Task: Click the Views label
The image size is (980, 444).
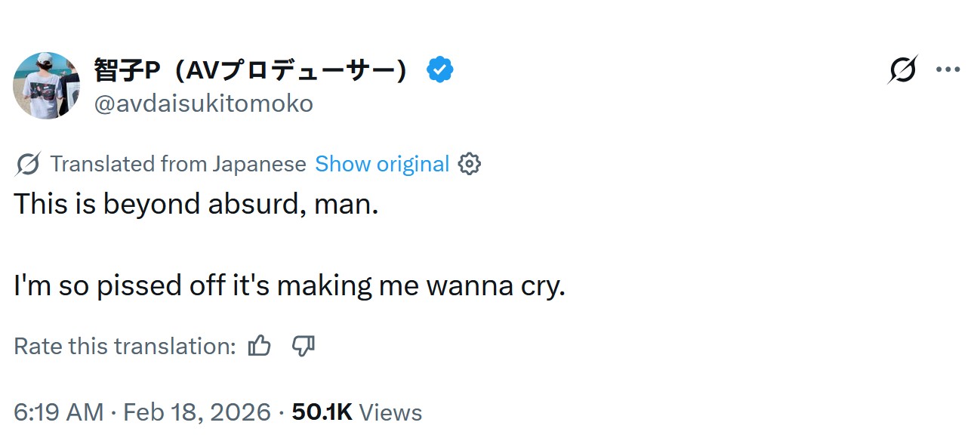Action: point(390,412)
